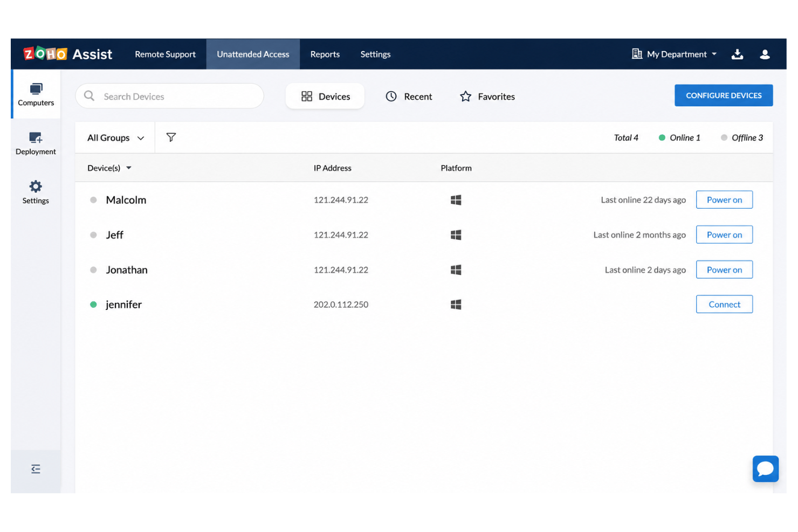
Task: Sort by the Device(s) column arrow
Action: [129, 168]
